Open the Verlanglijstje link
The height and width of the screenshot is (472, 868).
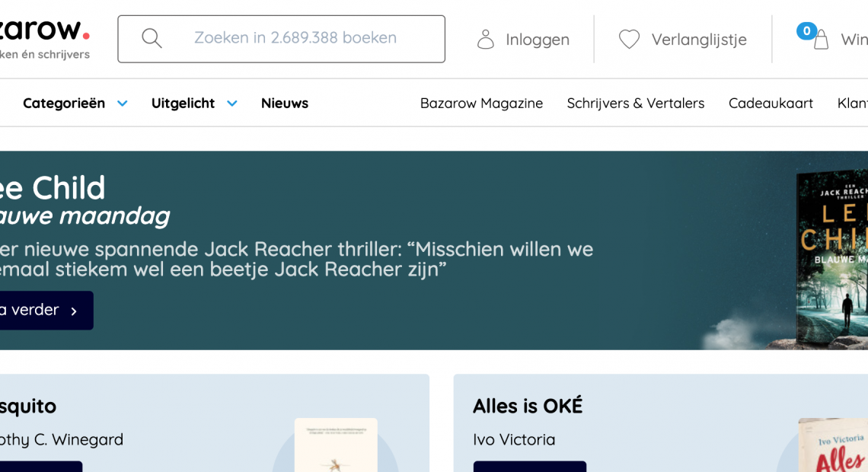(699, 40)
